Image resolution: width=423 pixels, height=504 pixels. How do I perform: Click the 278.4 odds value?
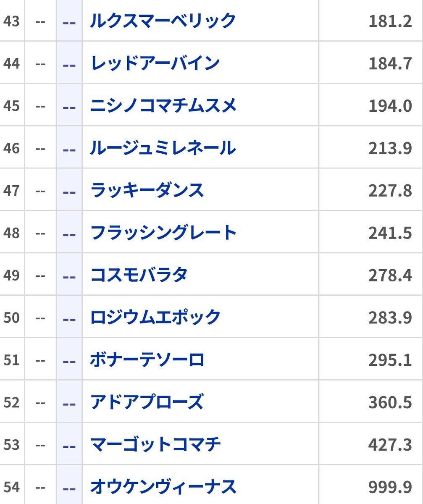pyautogui.click(x=390, y=276)
